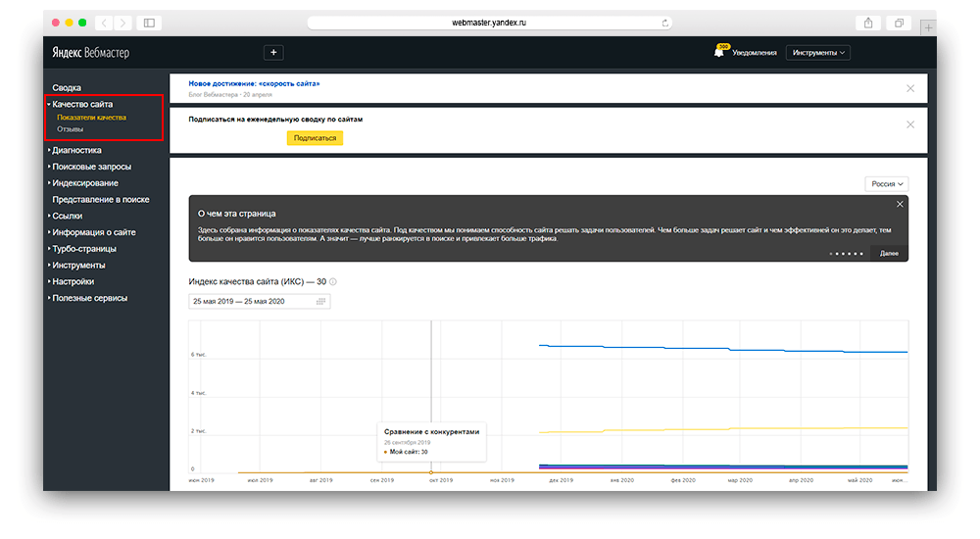980x539 pixels.
Task: Select the "Мой сайт: 30" tooltip value
Action: (x=409, y=452)
